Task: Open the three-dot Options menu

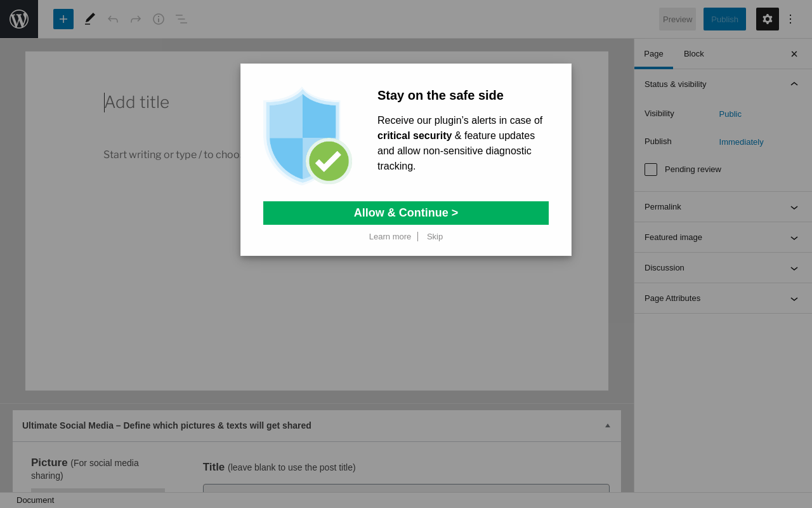Action: click(x=790, y=19)
